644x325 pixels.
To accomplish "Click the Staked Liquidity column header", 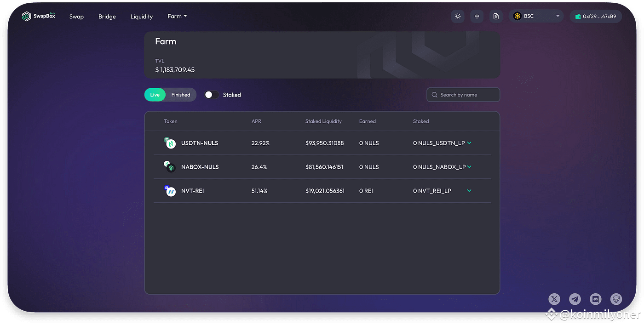I will (323, 121).
